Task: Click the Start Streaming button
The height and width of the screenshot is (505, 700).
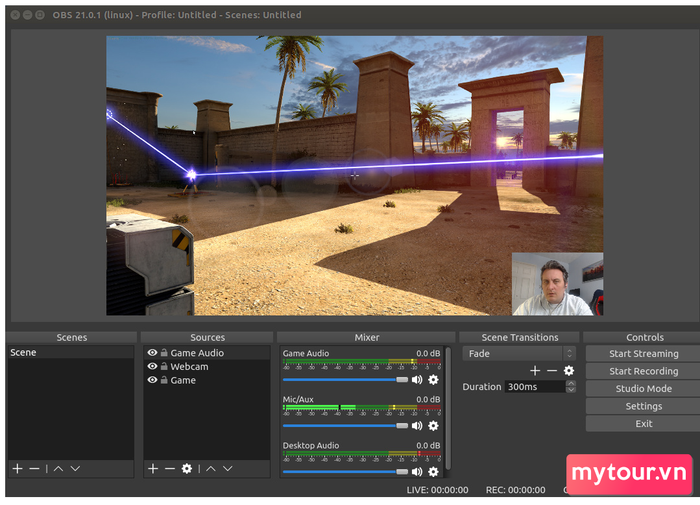Action: pyautogui.click(x=643, y=354)
